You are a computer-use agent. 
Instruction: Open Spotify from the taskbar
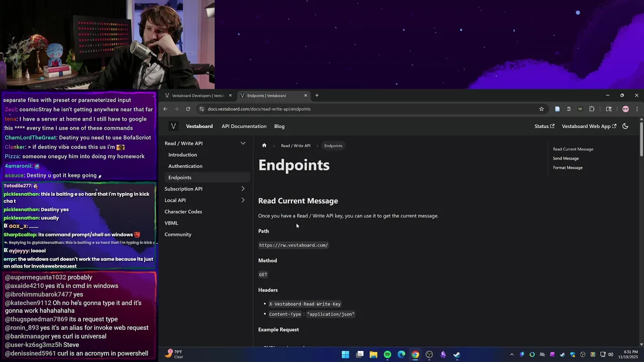[x=387, y=354]
